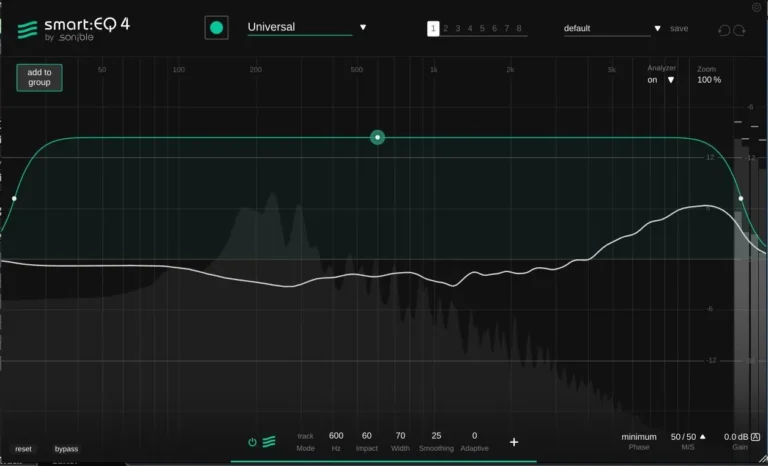Select state slot 1
The width and height of the screenshot is (768, 466).
[433, 28]
